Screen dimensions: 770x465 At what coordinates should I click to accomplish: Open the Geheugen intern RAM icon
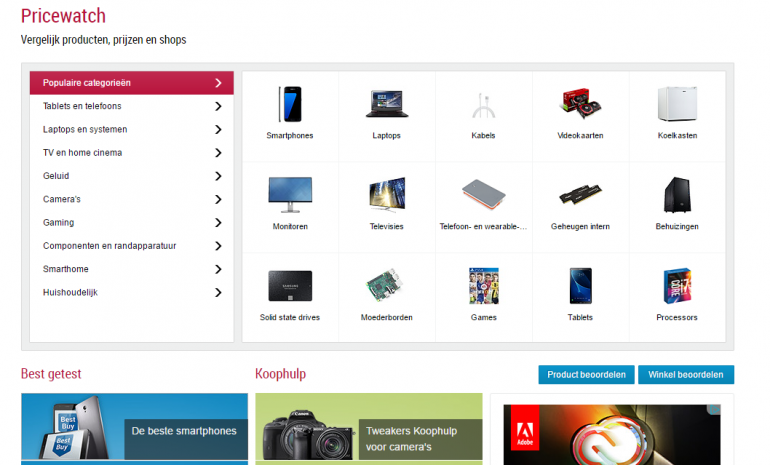(x=580, y=195)
